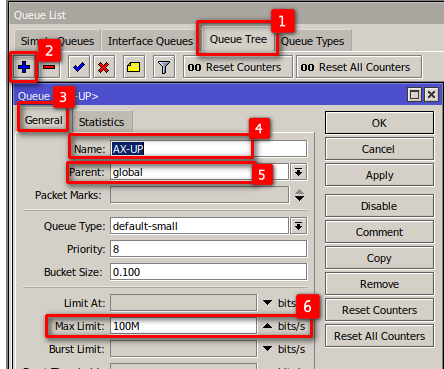Click the blue plus add queue icon
The image size is (444, 369).
click(24, 67)
